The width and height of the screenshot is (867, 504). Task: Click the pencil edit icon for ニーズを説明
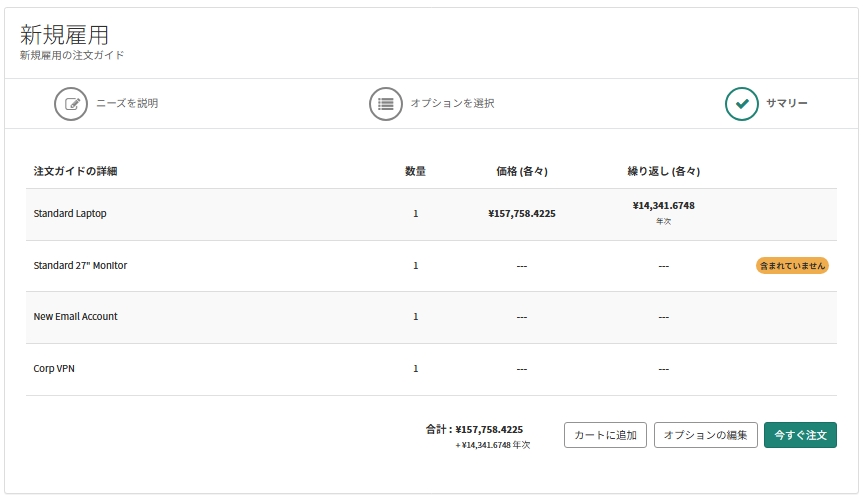pyautogui.click(x=71, y=104)
